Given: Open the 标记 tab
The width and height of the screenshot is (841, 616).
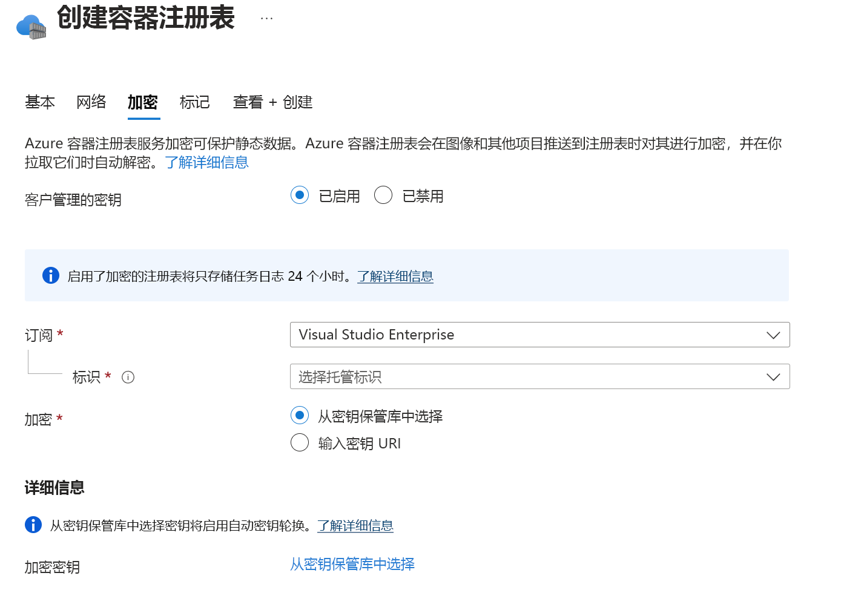Looking at the screenshot, I should (194, 102).
